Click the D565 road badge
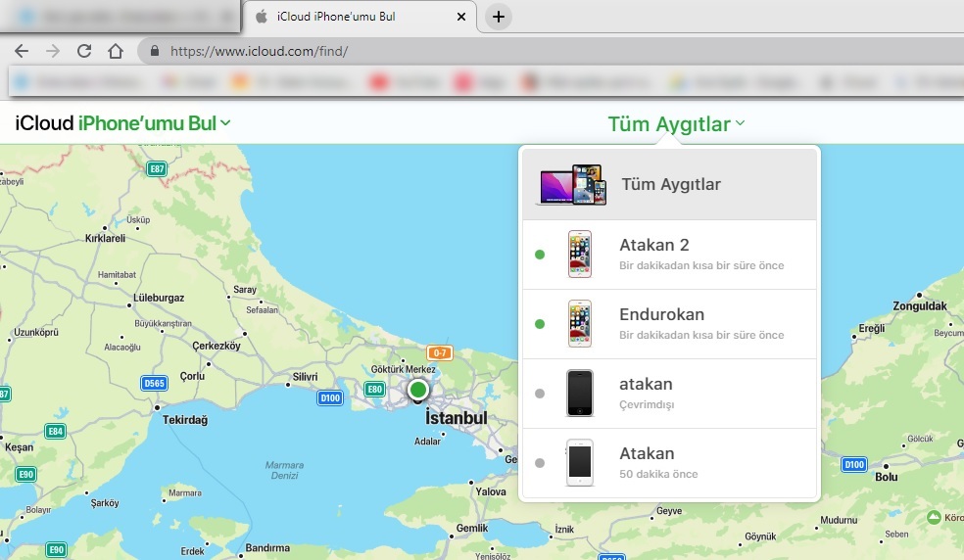The width and height of the screenshot is (964, 560). (154, 384)
